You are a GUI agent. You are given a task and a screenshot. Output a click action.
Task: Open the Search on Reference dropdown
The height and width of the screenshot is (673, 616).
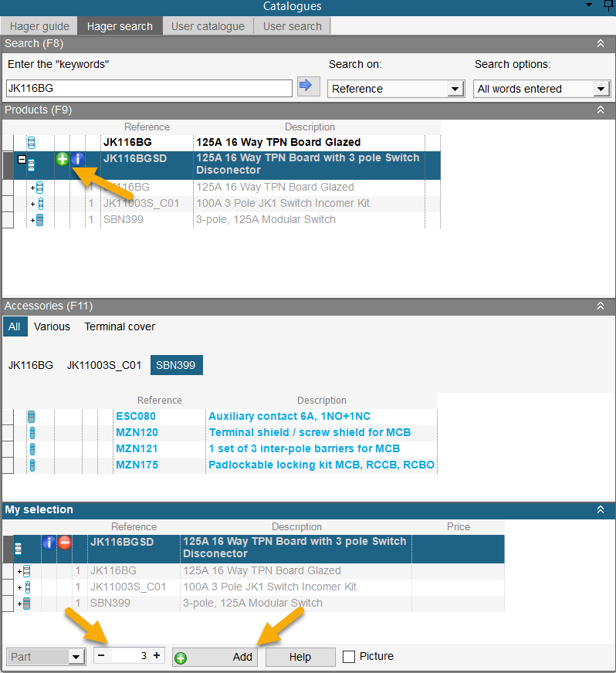click(x=455, y=89)
